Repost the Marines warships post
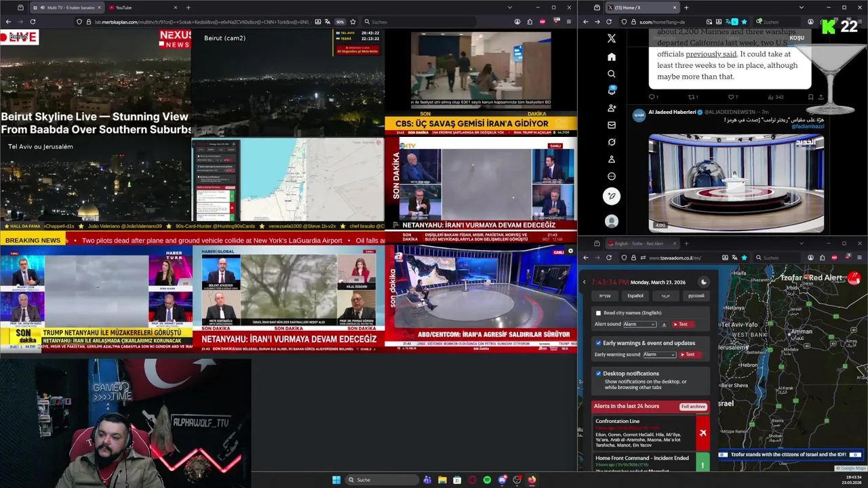 tap(693, 97)
